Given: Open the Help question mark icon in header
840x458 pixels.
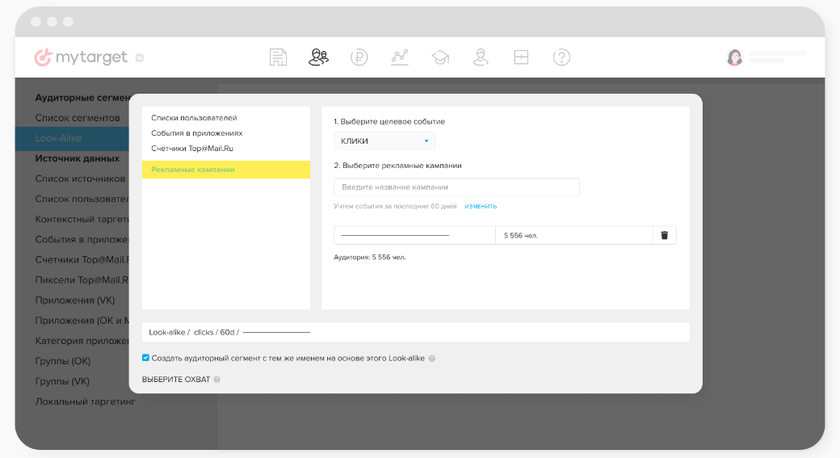Looking at the screenshot, I should coord(561,58).
